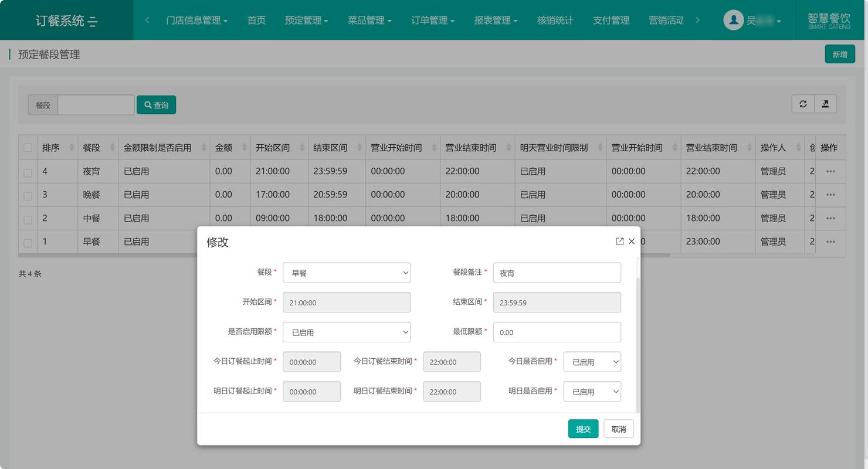Open the ··· actions for row 早餐

[830, 242]
